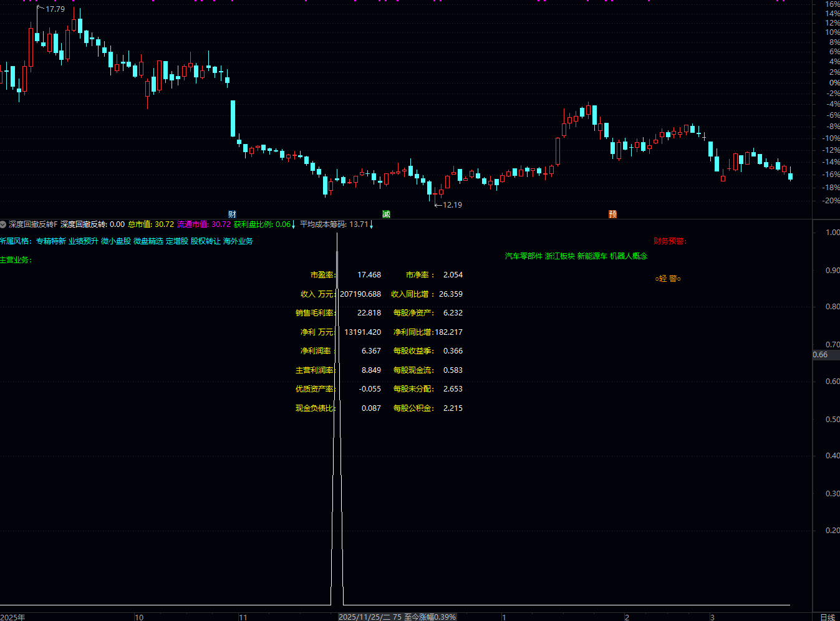Screen dimensions: 840x621
Task: Click the 流通市值: 30.72 readout
Action: click(204, 224)
